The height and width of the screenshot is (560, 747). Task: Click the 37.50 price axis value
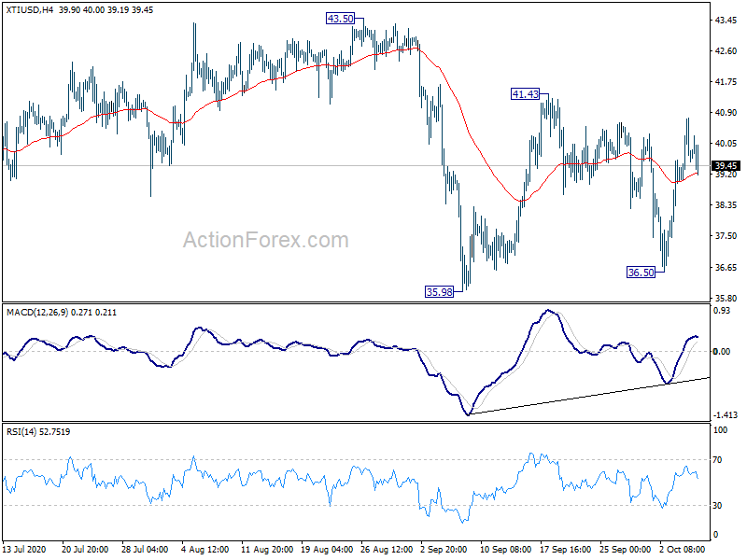click(x=726, y=236)
